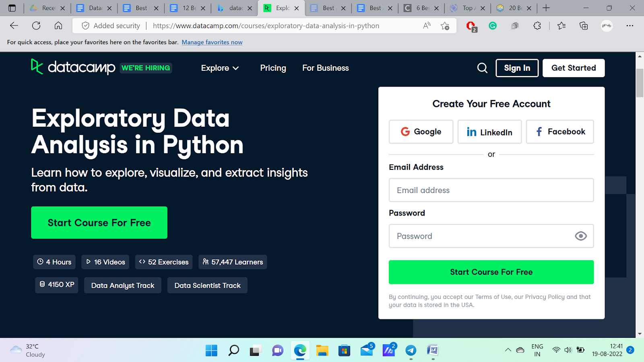Click the browser address bar URL
This screenshot has height=362, width=644.
click(x=266, y=26)
